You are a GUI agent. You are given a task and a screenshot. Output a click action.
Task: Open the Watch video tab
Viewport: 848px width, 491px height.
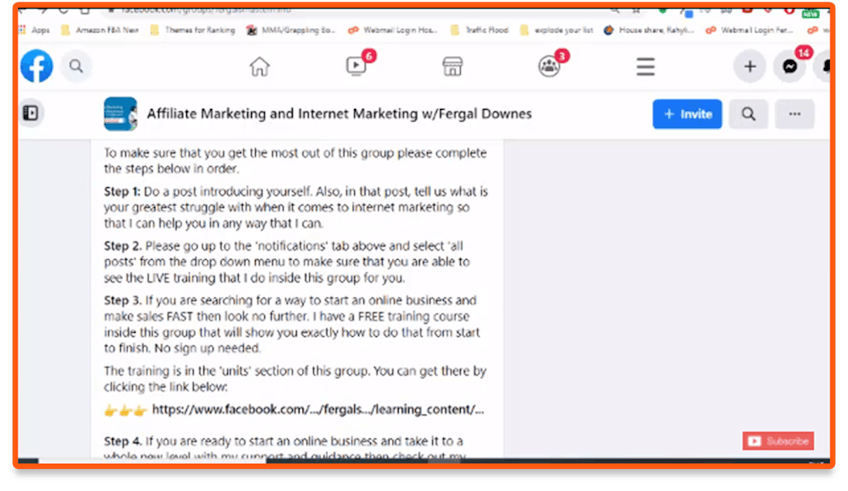[x=356, y=66]
